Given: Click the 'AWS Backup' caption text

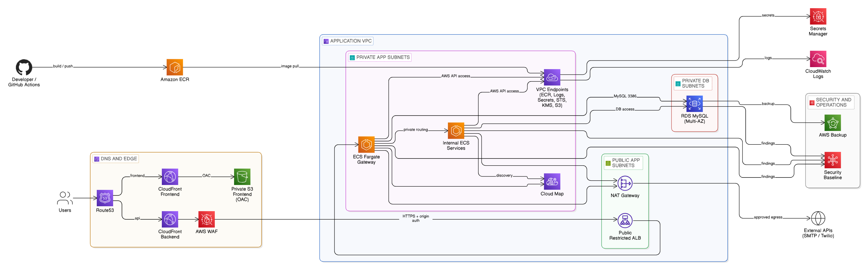Looking at the screenshot, I should pos(832,135).
